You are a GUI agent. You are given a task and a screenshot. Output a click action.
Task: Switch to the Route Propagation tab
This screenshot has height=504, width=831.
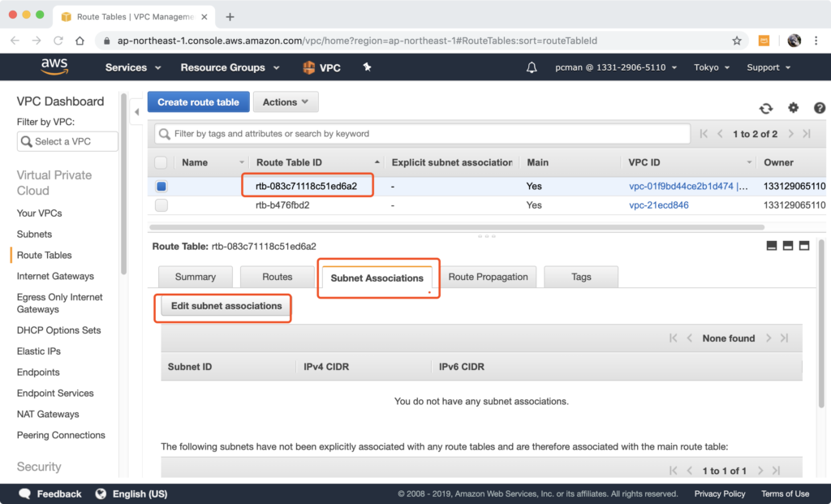[488, 277]
